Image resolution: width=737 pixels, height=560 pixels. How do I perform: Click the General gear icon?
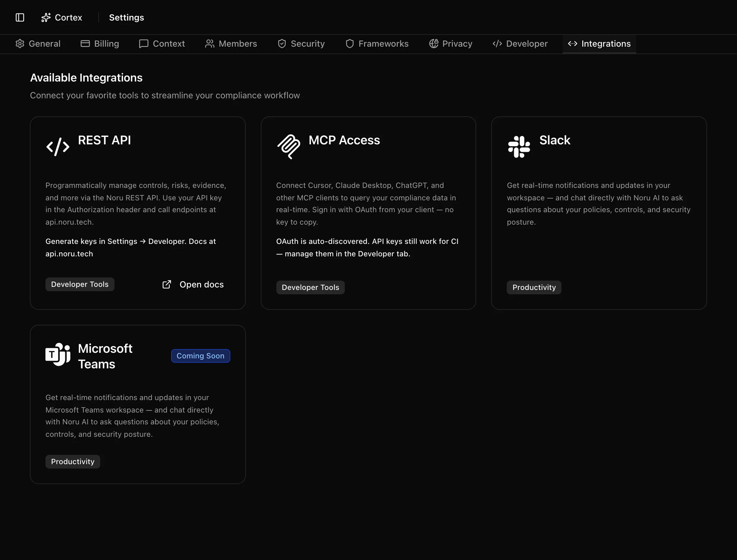[20, 44]
